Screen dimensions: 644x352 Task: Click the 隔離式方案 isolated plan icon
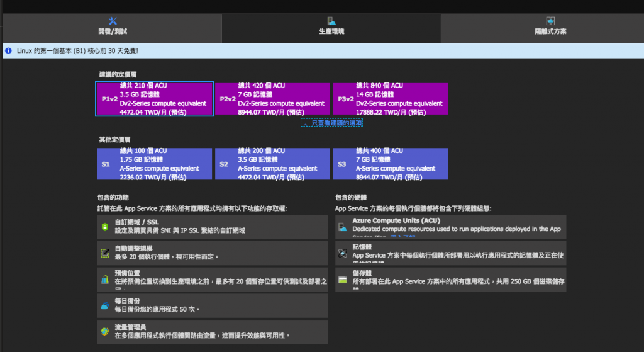pos(550,21)
